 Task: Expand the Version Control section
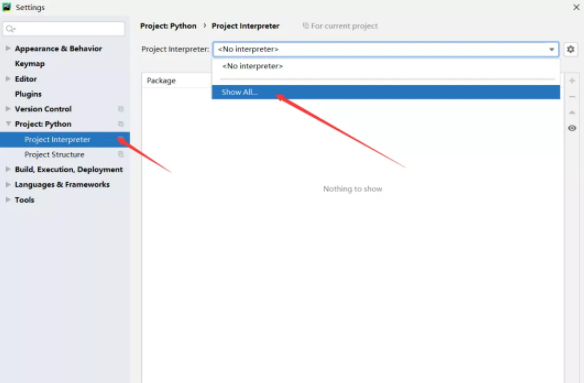(8, 109)
